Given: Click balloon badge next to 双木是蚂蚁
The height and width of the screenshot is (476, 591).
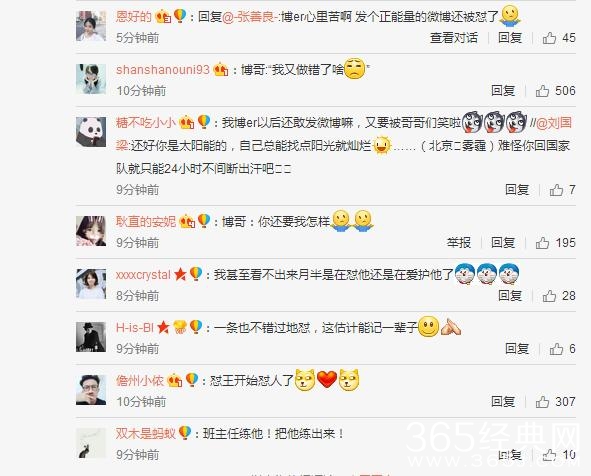Looking at the screenshot, I should click(185, 433).
